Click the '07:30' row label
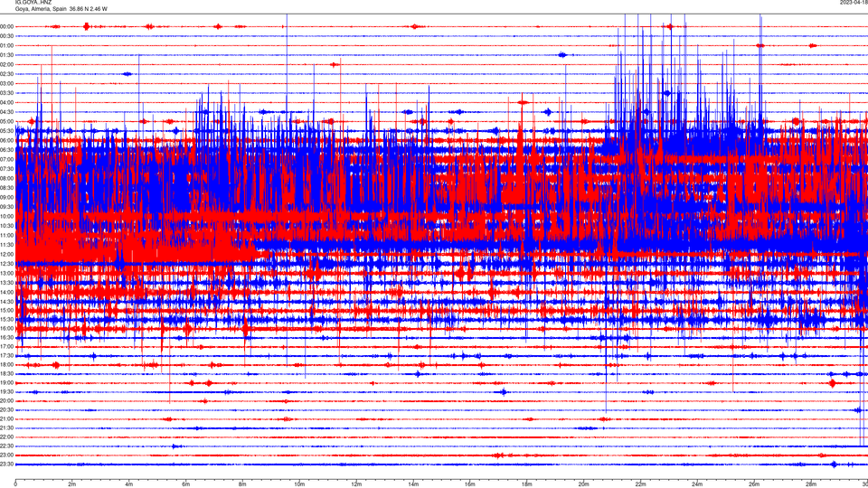Image resolution: width=868 pixels, height=488 pixels. (6, 169)
